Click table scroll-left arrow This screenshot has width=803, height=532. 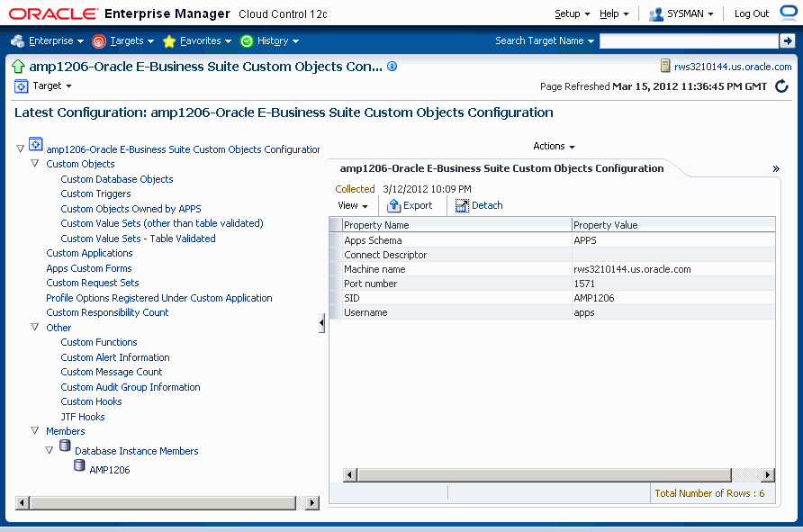pyautogui.click(x=350, y=475)
